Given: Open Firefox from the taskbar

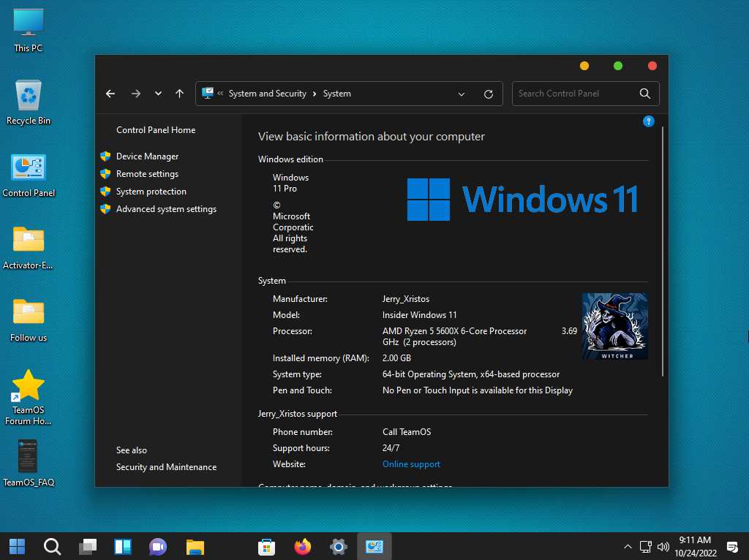Looking at the screenshot, I should click(x=302, y=546).
